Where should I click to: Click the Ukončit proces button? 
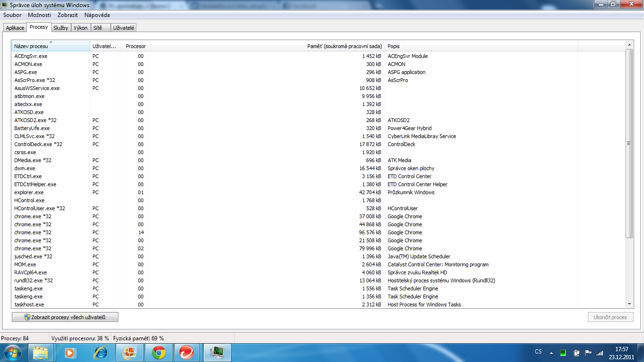pyautogui.click(x=611, y=317)
